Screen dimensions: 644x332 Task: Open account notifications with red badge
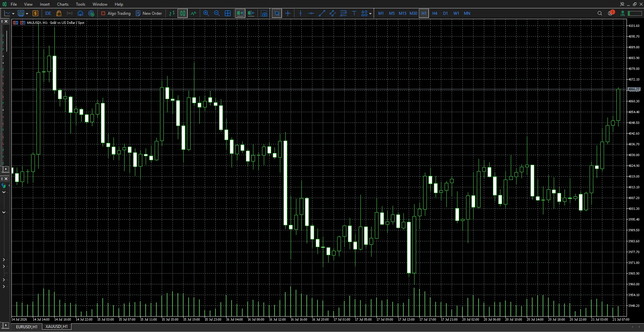(611, 13)
